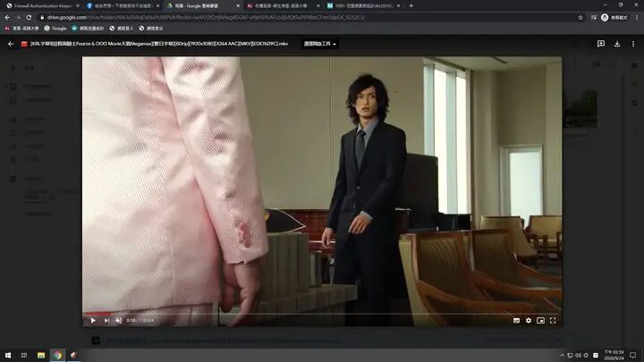644x362 pixels.
Task: Show hidden system tray icons
Action: pyautogui.click(x=562, y=356)
